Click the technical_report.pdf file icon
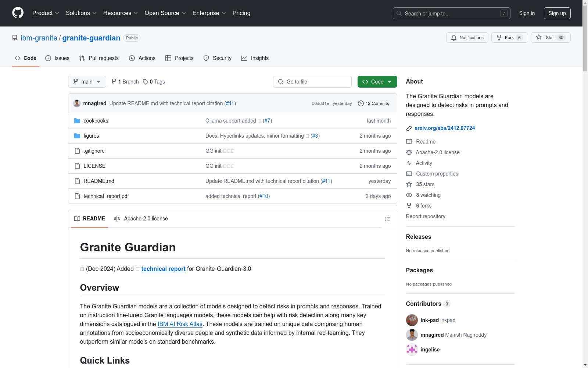The image size is (588, 368). 77,196
